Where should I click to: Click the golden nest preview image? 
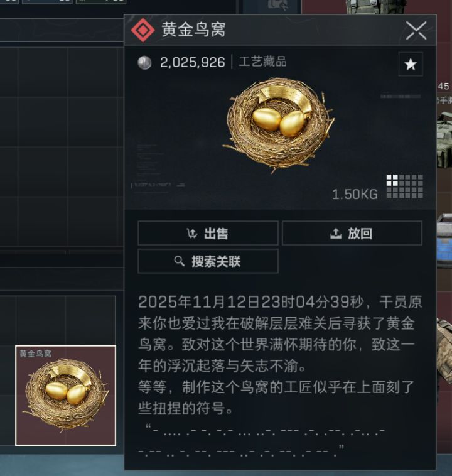[x=278, y=125]
